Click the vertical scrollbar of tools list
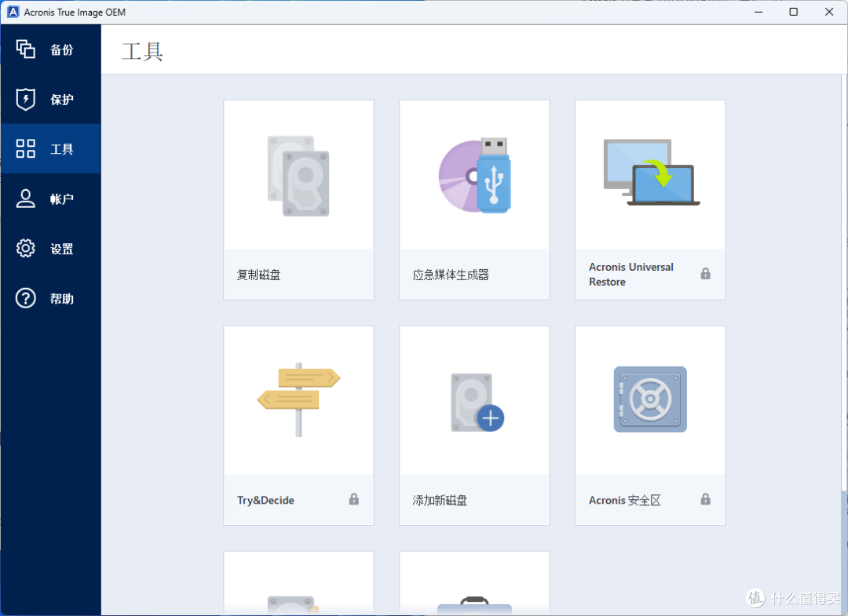848x616 pixels. 843,344
